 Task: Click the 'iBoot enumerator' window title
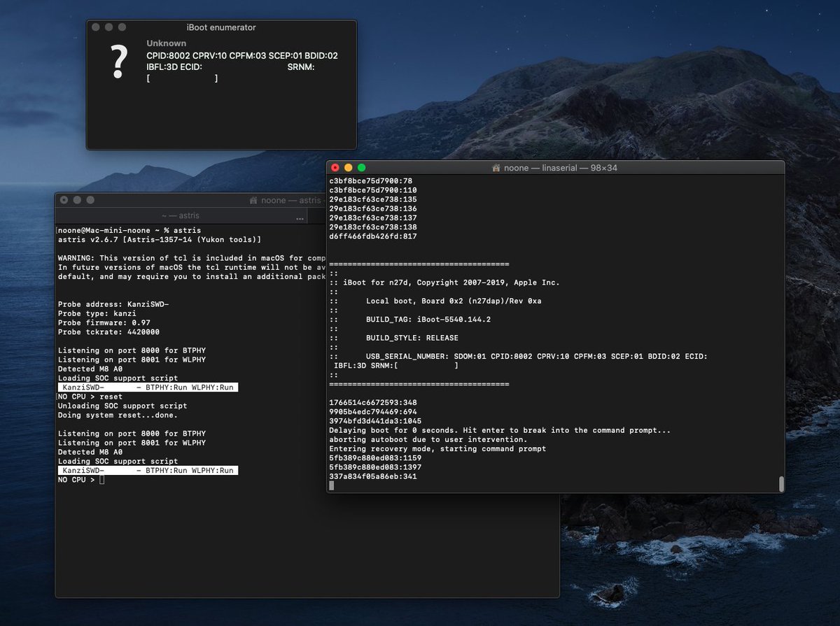[x=221, y=27]
